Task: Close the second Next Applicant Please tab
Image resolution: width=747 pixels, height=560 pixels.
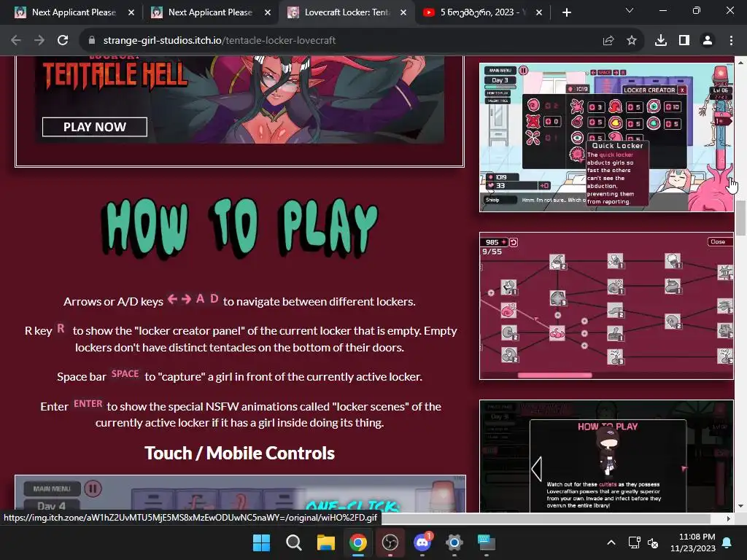Action: point(268,12)
